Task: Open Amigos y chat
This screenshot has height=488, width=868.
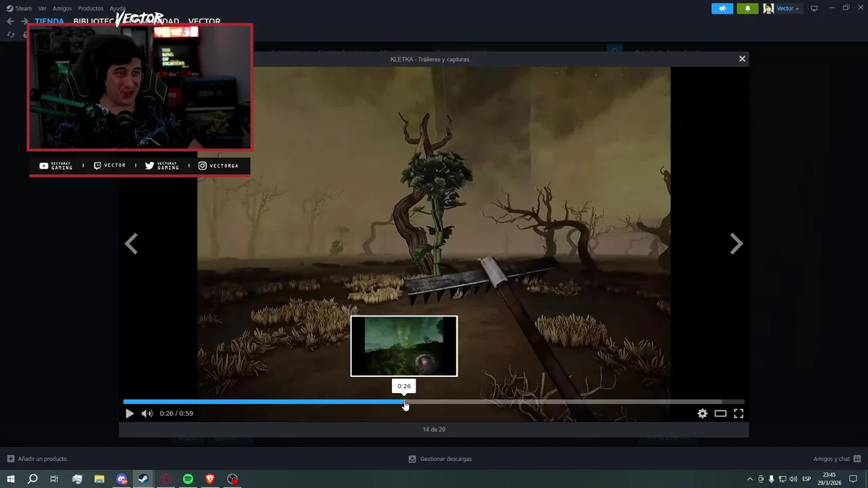Action: tap(837, 459)
